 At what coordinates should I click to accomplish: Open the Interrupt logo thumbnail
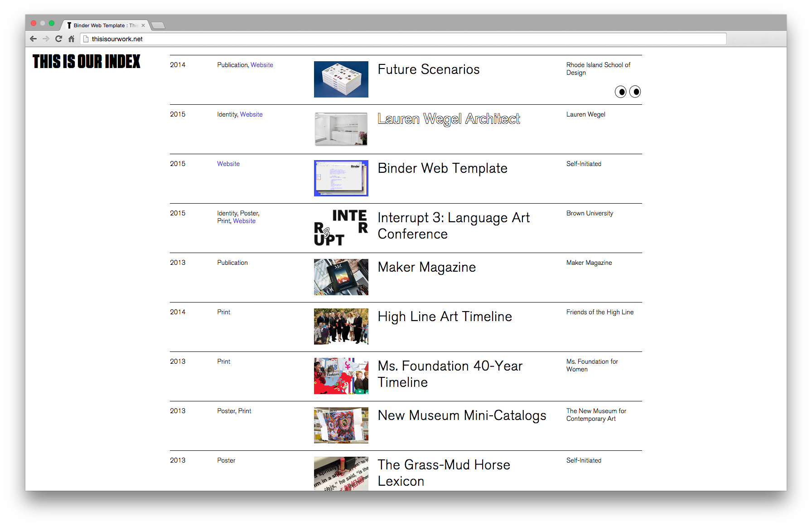tap(341, 228)
